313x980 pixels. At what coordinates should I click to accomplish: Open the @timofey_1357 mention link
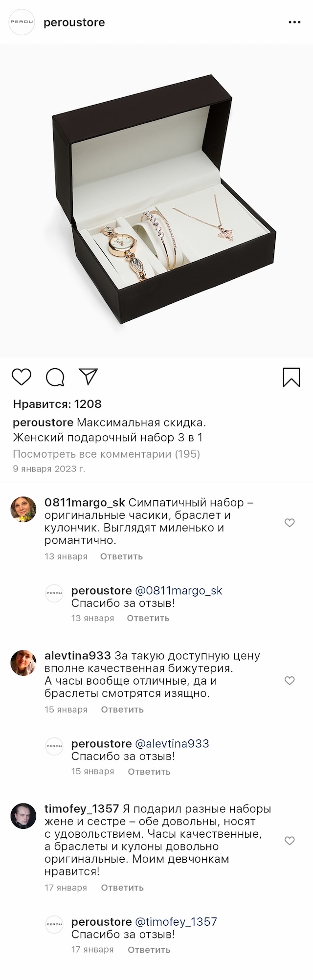(x=176, y=922)
